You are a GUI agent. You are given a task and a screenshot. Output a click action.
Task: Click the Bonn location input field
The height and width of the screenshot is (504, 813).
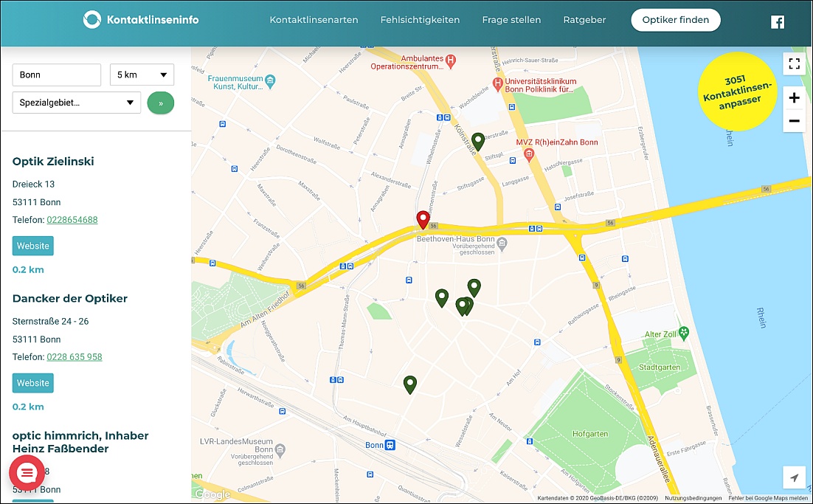57,75
